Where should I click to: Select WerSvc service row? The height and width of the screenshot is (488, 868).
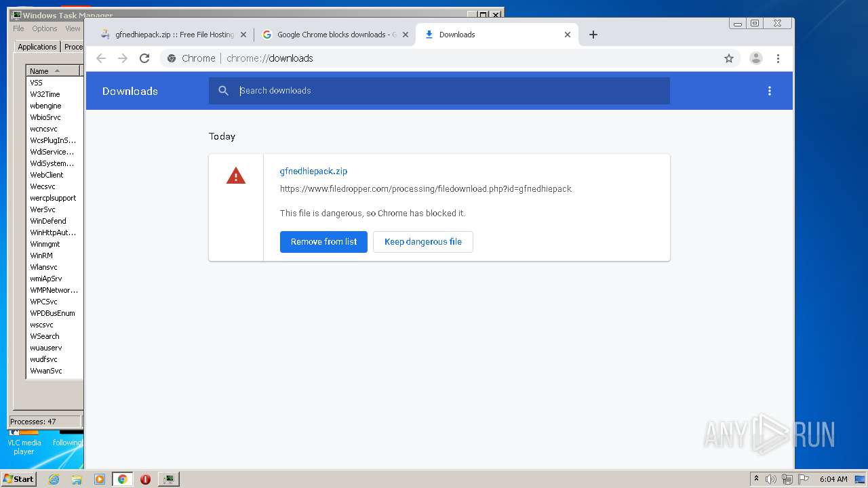pyautogui.click(x=54, y=209)
